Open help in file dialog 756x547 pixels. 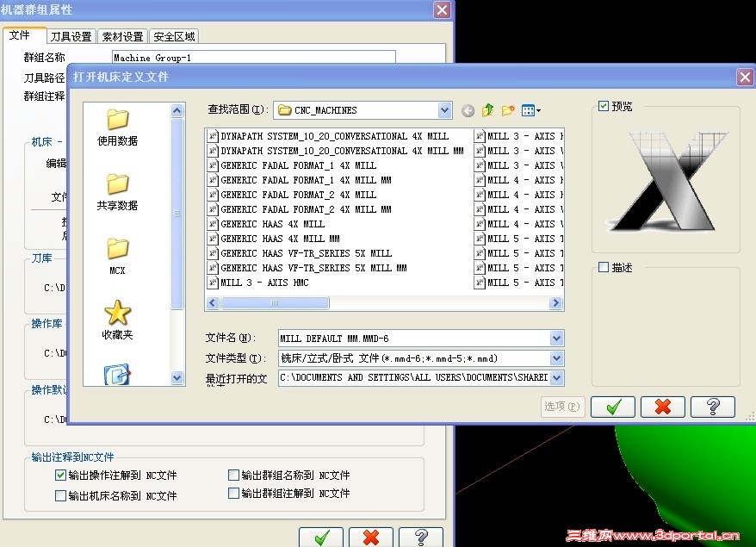pyautogui.click(x=713, y=407)
